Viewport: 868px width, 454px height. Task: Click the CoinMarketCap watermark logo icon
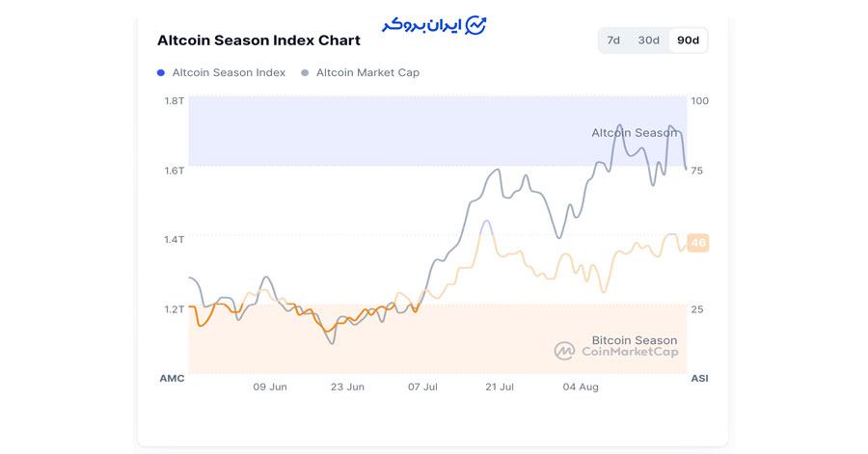pyautogui.click(x=564, y=351)
